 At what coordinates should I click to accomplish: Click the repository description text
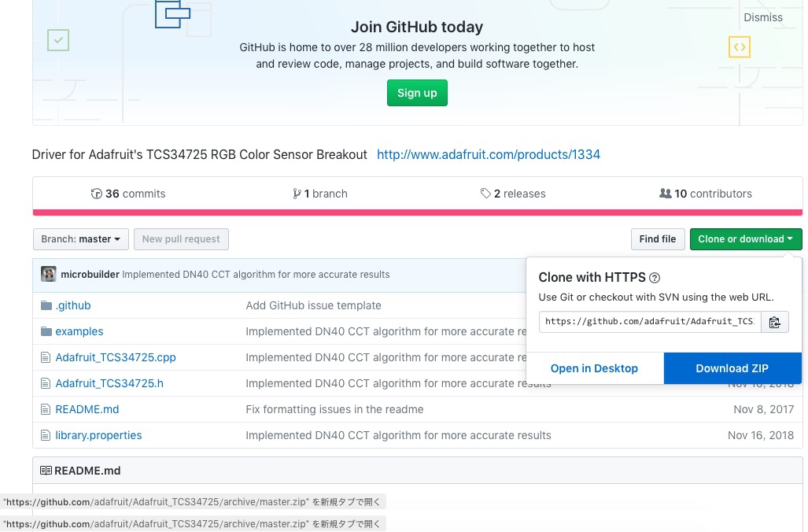[x=199, y=155]
